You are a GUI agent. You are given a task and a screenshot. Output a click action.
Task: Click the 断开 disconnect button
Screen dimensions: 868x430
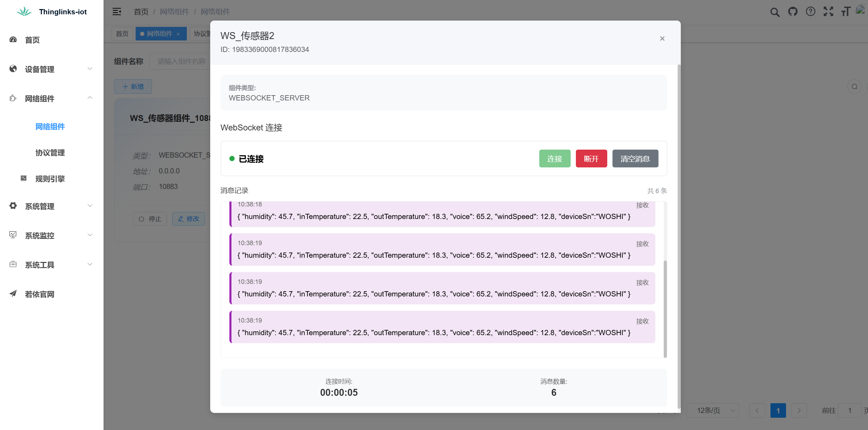591,159
